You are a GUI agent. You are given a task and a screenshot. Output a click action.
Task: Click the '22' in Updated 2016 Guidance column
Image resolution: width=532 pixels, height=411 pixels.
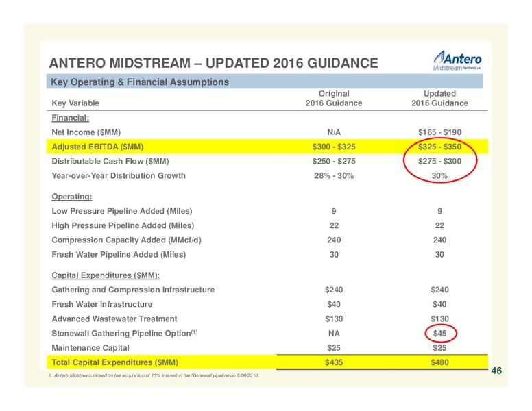click(x=439, y=225)
